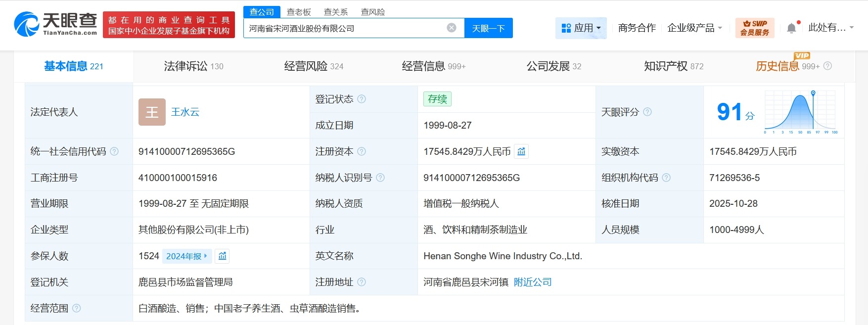The width and height of the screenshot is (868, 325).
Task: Click company type 其他股份有限公司(非上市)
Action: click(193, 230)
